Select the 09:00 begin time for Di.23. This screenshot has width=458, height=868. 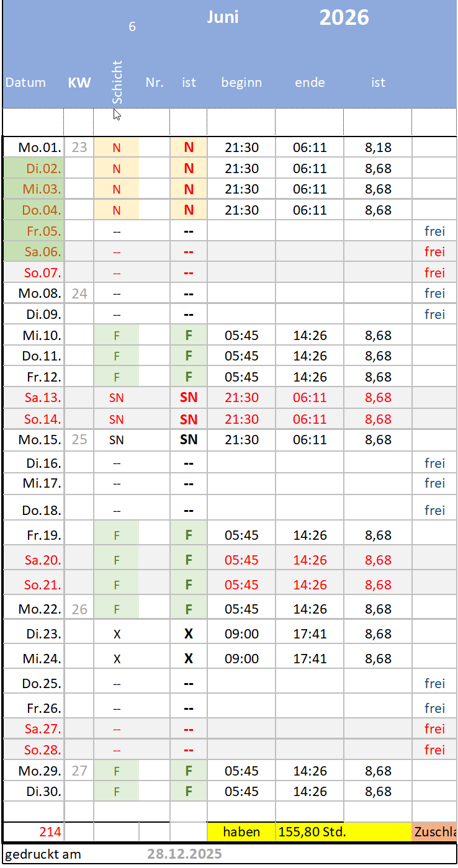pyautogui.click(x=241, y=634)
